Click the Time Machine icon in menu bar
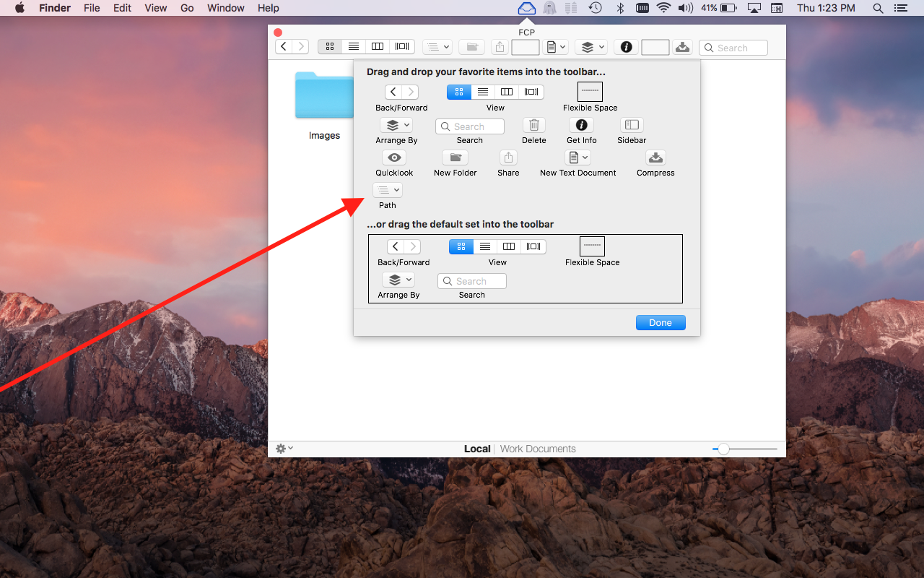Screen dimensions: 924x578 (595, 8)
